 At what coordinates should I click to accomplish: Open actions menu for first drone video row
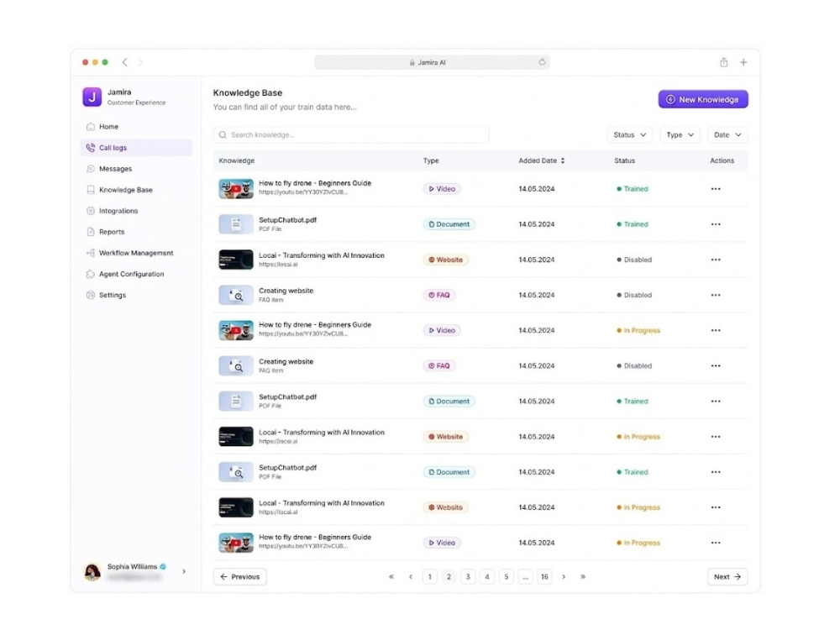click(716, 189)
